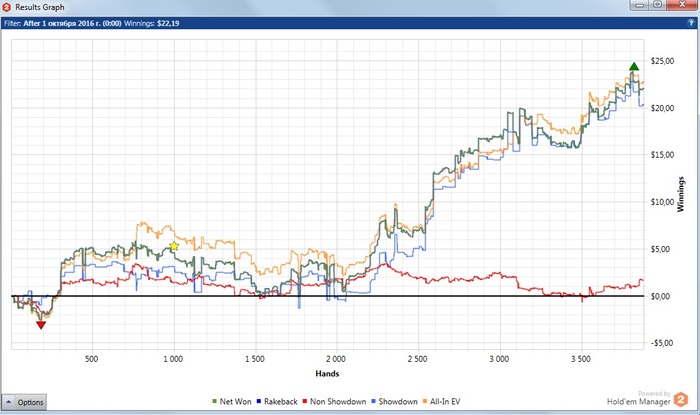Click the help question mark icon
Image resolution: width=700 pixels, height=415 pixels.
[x=692, y=23]
